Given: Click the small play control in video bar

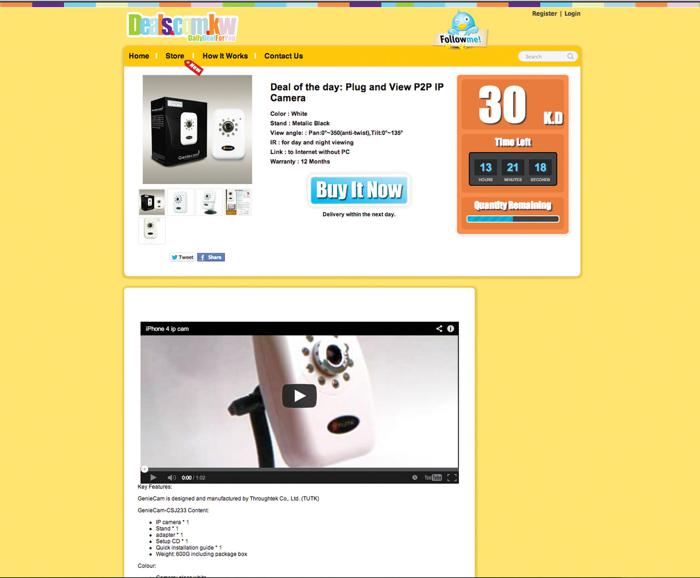Looking at the screenshot, I should (153, 478).
